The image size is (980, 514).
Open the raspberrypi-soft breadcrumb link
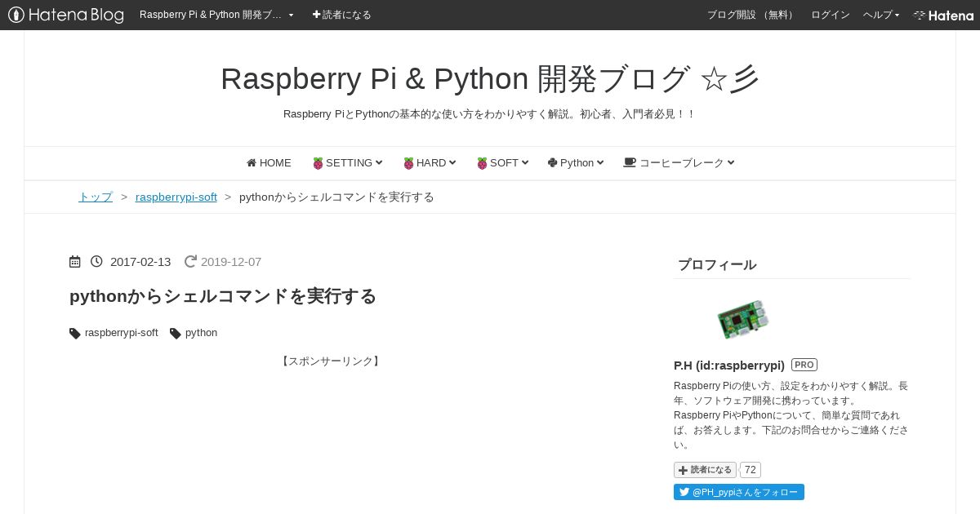tap(176, 197)
